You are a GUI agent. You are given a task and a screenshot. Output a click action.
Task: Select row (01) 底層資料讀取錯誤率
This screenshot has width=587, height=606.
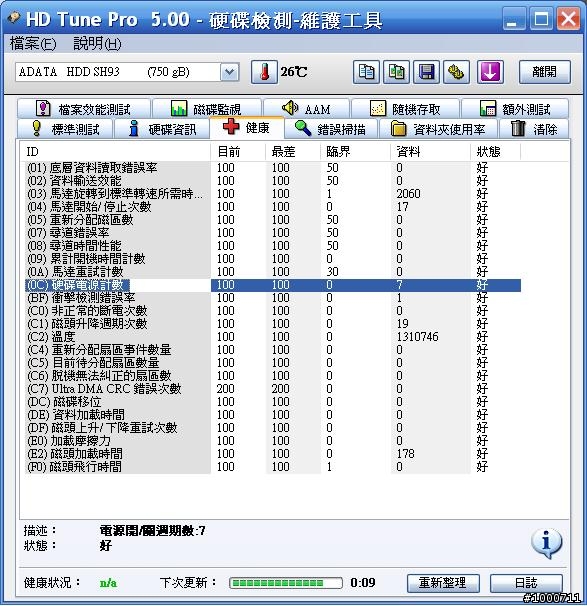pos(273,168)
